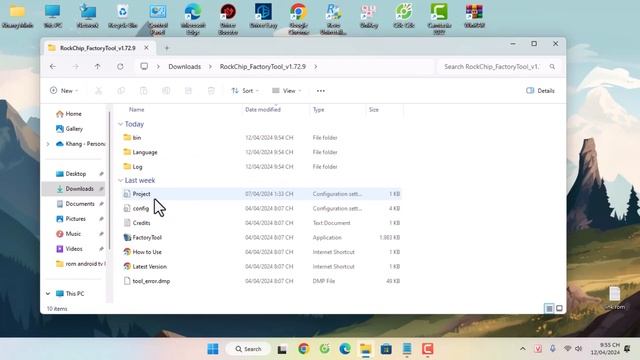Open the See more ellipsis menu

[321, 91]
